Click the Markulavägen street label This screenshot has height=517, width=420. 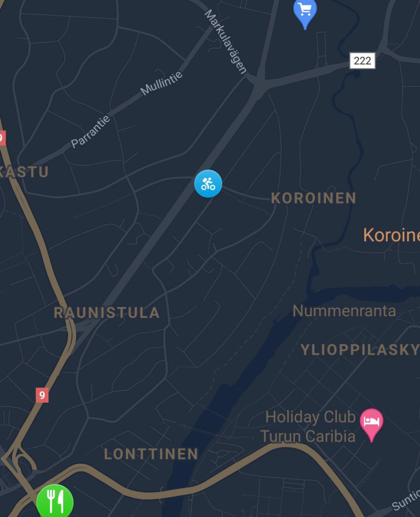point(225,42)
